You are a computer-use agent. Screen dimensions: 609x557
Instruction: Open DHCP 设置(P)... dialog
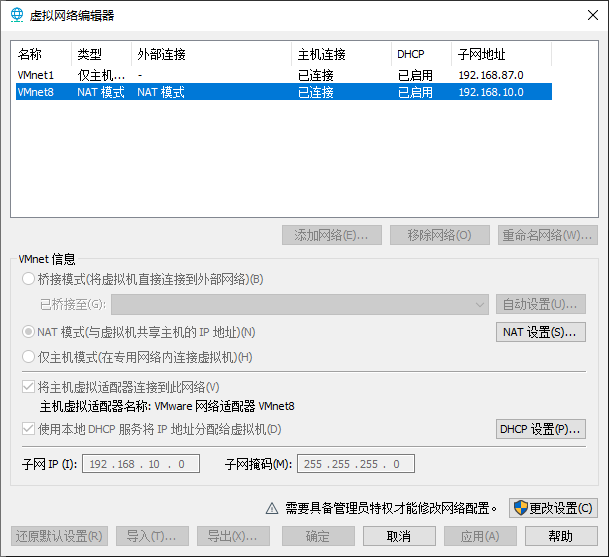pyautogui.click(x=541, y=429)
